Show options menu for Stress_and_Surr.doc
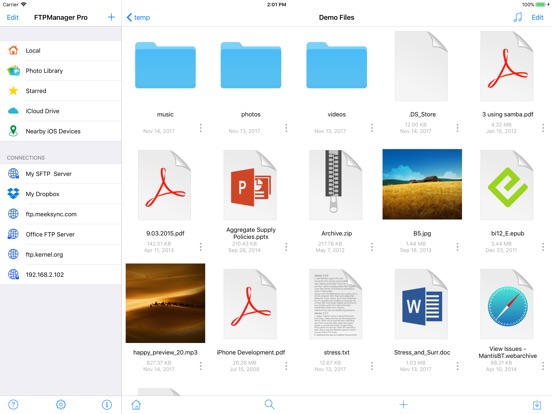The image size is (552, 414). (457, 366)
